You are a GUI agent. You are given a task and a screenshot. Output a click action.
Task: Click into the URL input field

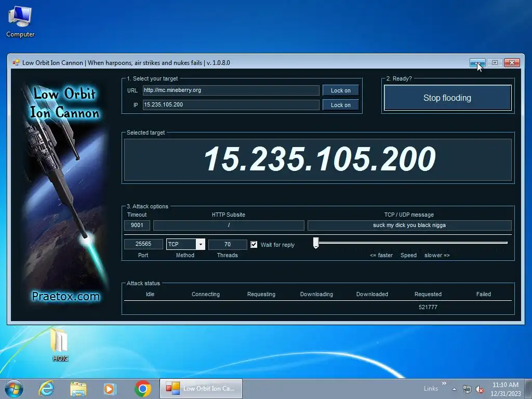tap(231, 90)
